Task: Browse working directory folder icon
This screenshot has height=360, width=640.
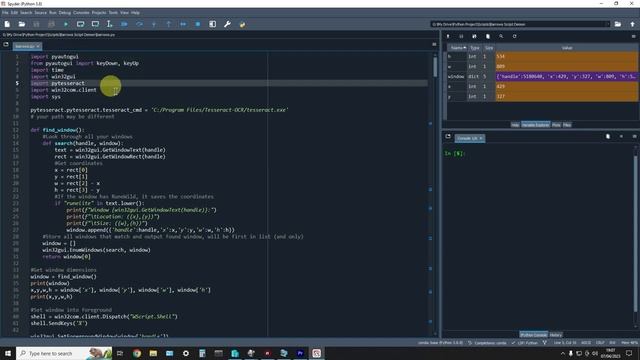Action: pos(618,24)
